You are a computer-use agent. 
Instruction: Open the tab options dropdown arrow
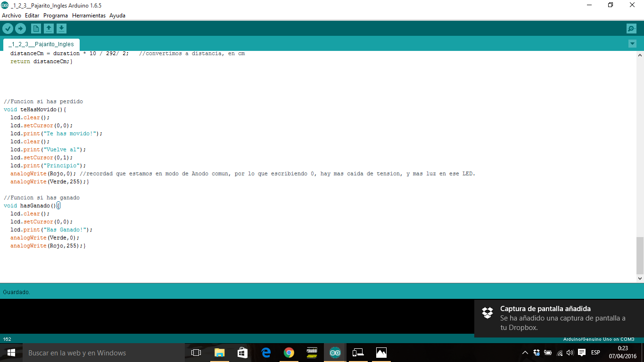632,44
